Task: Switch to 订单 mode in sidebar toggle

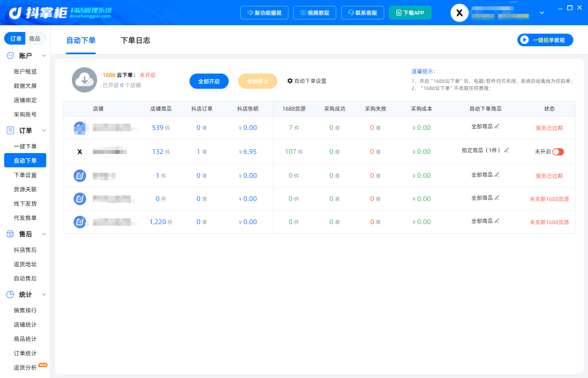Action: pos(16,39)
